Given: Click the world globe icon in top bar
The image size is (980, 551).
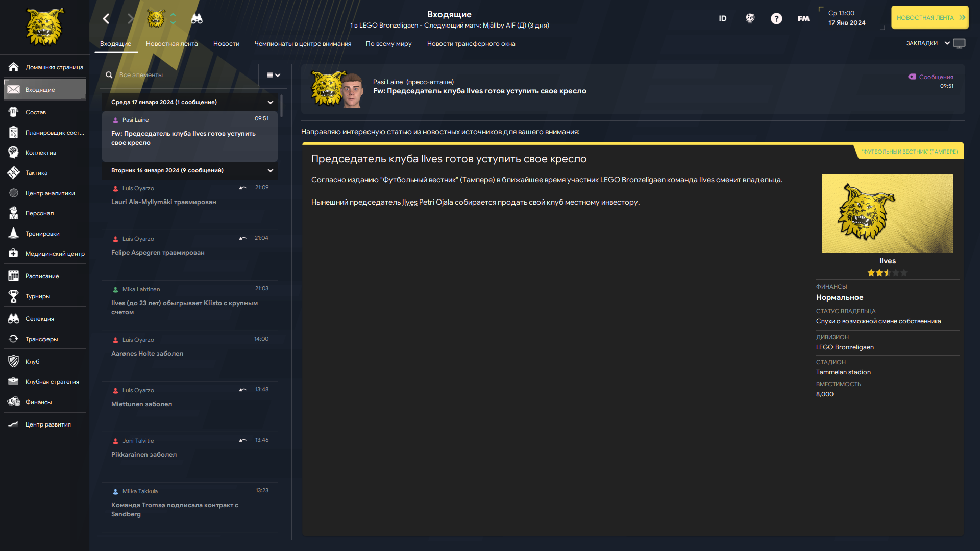Looking at the screenshot, I should tap(750, 19).
